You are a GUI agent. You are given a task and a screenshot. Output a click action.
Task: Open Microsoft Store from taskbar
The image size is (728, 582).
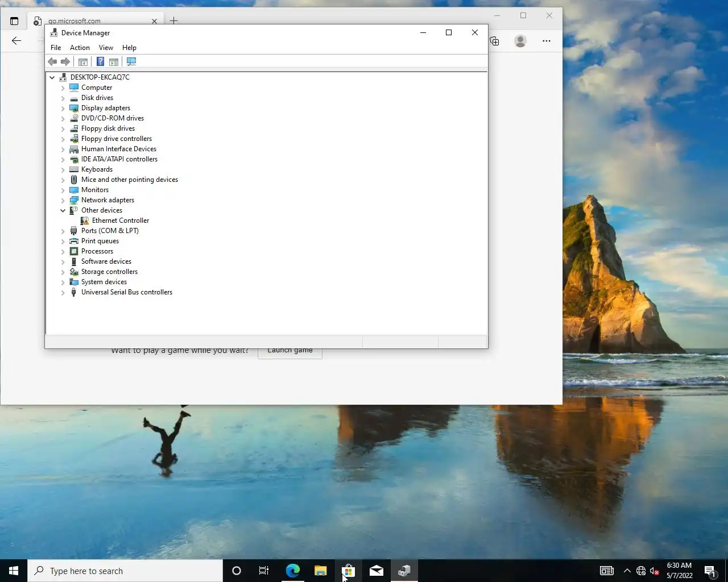[348, 571]
